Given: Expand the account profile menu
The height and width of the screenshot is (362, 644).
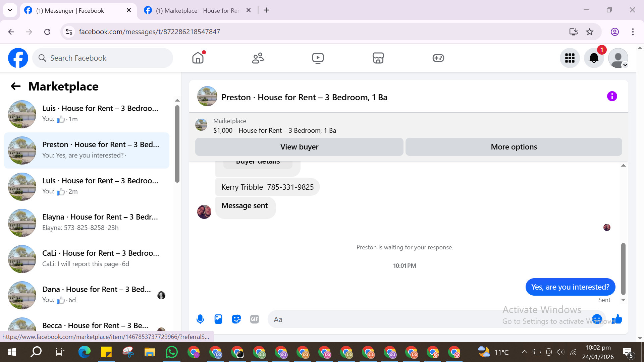Looking at the screenshot, I should (x=618, y=58).
